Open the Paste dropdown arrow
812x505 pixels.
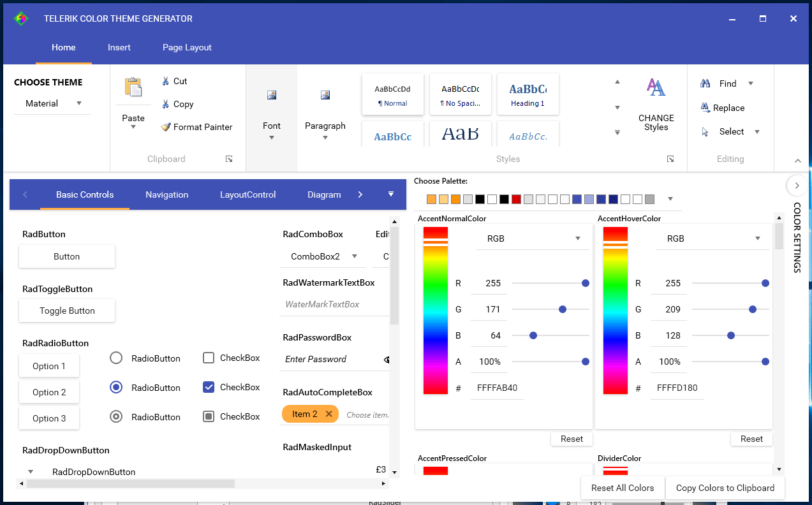133,127
